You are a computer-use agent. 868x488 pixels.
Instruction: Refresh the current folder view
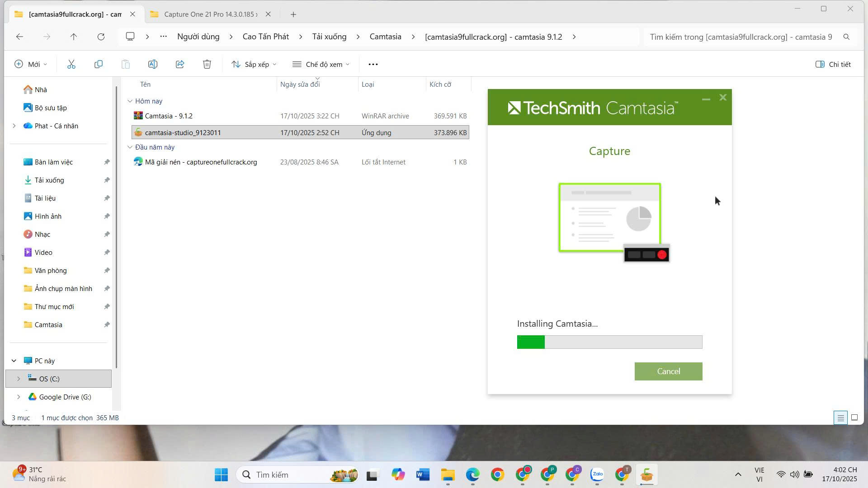click(x=101, y=37)
